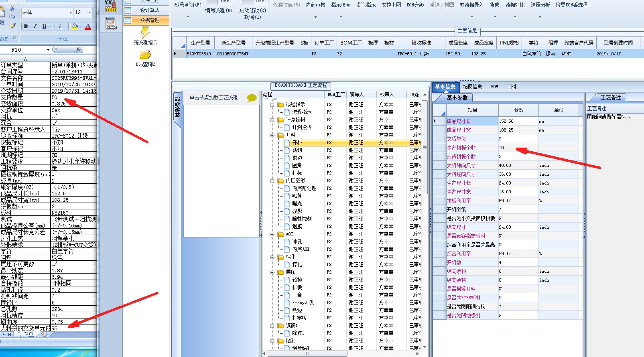The image size is (644, 357).
Task: Open dropdown arrow under 指示检查
Action: (341, 17)
